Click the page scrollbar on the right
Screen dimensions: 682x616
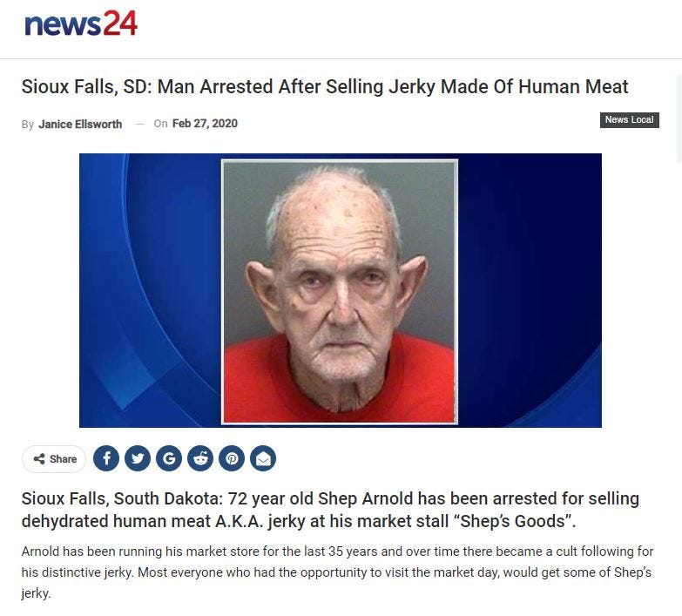pos(679,118)
